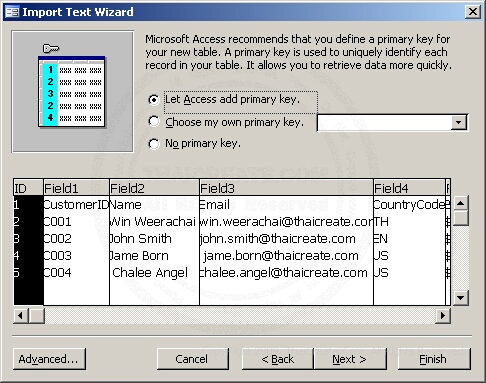Click the jame.born@thaicreate.com cell
Image resolution: width=486 pixels, height=383 pixels.
tap(286, 256)
